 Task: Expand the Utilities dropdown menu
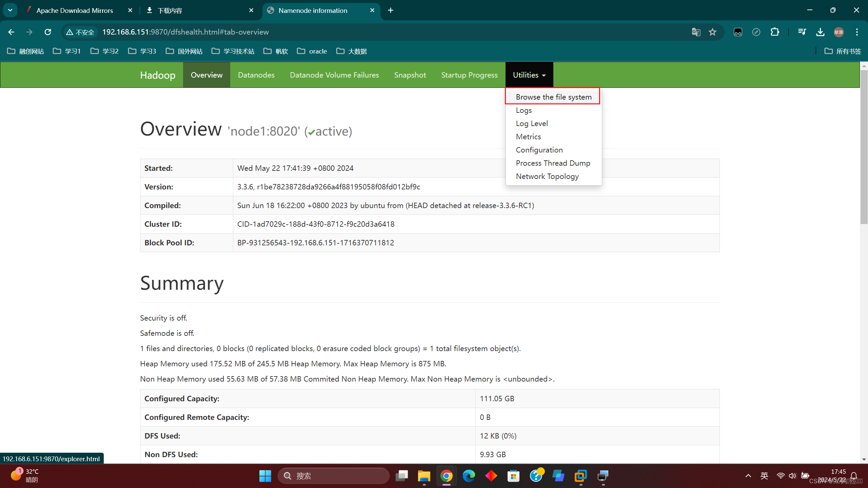click(529, 75)
